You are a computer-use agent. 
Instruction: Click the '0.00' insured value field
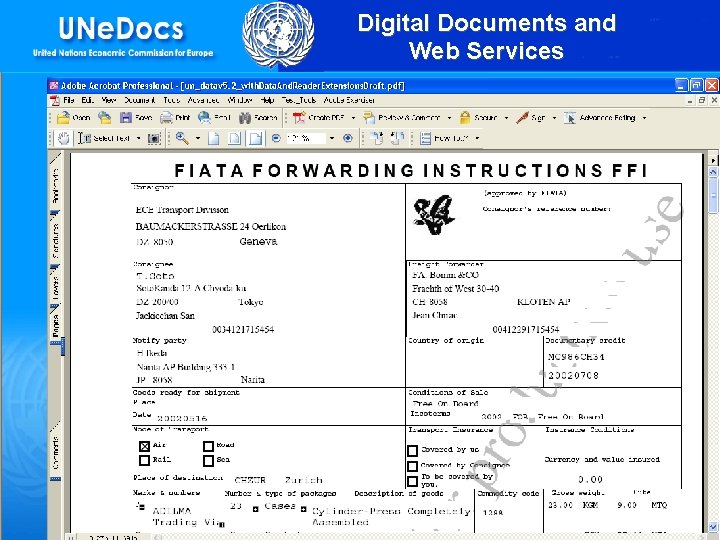591,479
